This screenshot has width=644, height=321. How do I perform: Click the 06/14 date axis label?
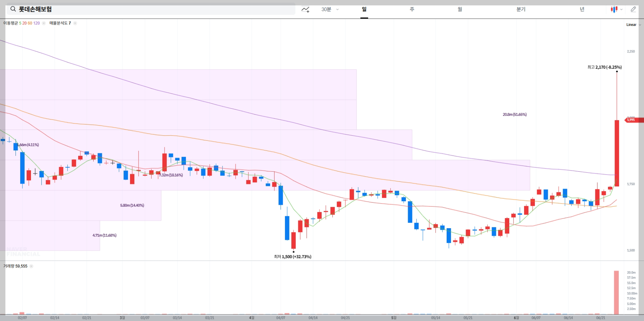[x=568, y=318]
